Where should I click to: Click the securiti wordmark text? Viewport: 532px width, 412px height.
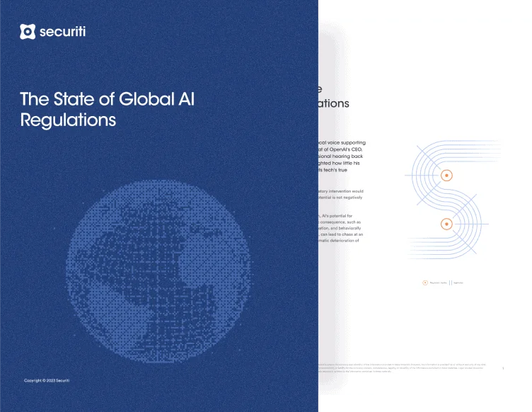[x=63, y=32]
